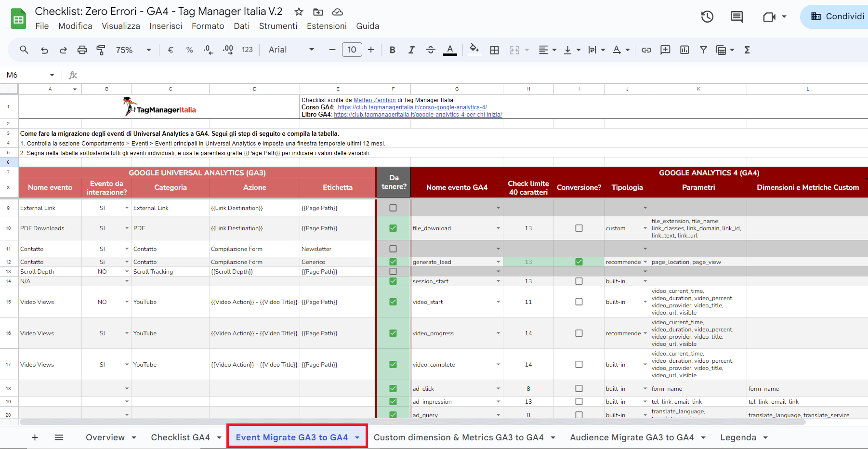Toggle Da tenere checkbox for External Link

pyautogui.click(x=393, y=208)
